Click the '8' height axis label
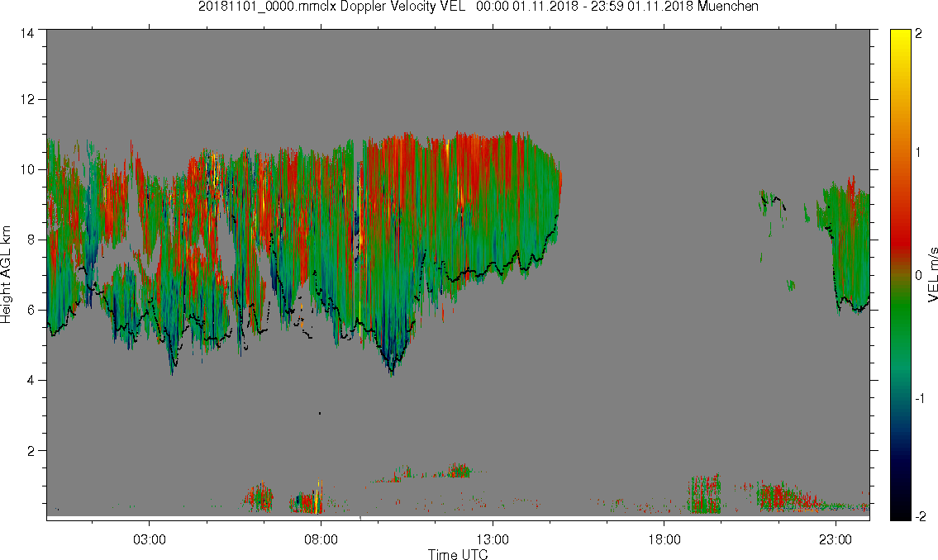The height and width of the screenshot is (560, 938). click(x=31, y=240)
